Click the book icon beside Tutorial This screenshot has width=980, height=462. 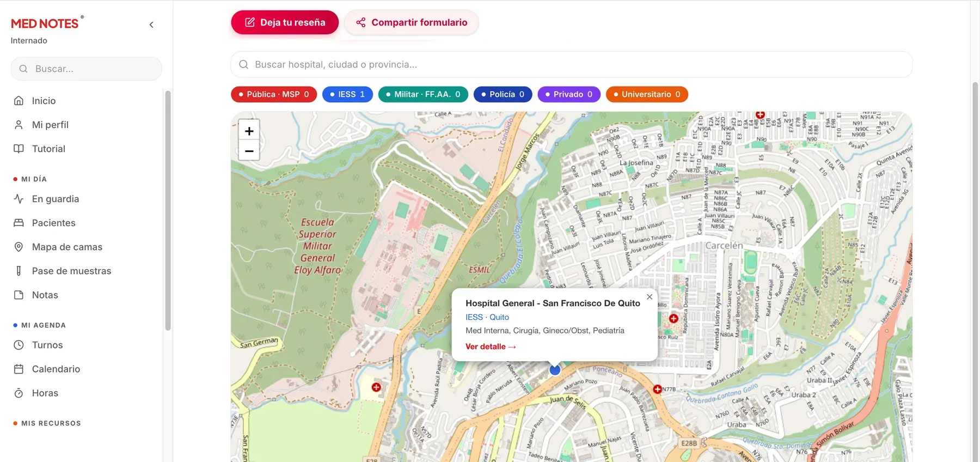click(x=19, y=149)
